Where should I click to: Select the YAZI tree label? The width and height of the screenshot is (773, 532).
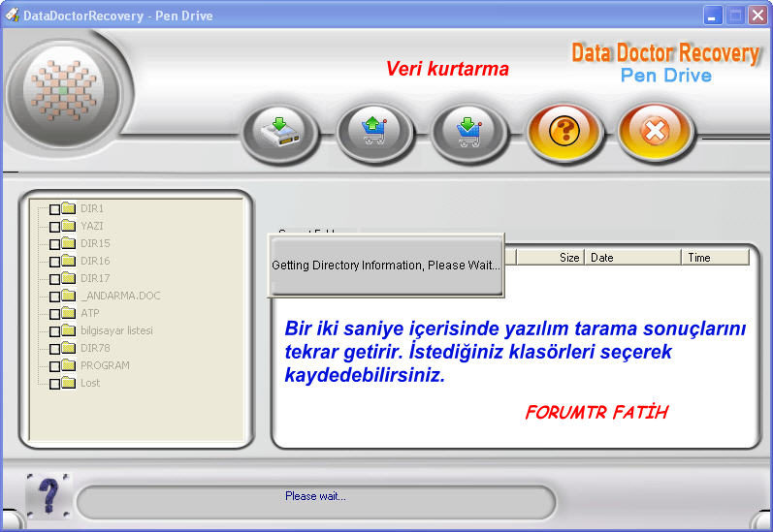click(x=92, y=226)
